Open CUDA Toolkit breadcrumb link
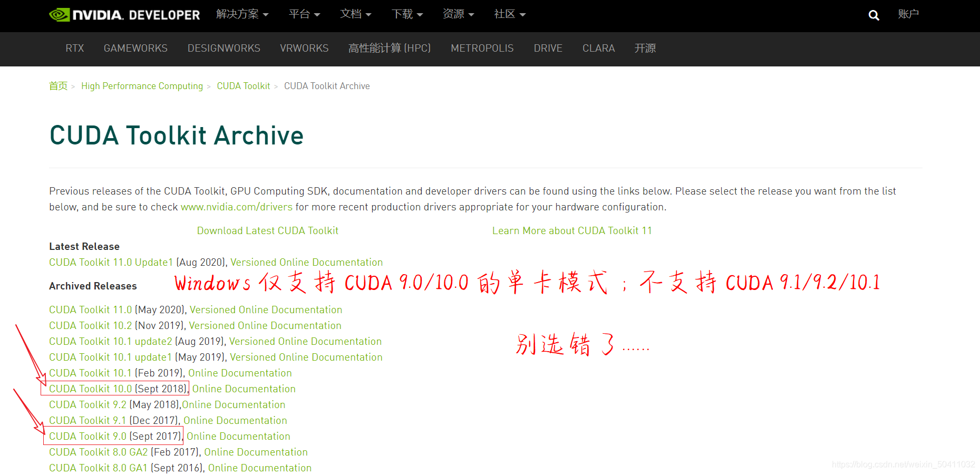The height and width of the screenshot is (474, 980). pos(244,86)
